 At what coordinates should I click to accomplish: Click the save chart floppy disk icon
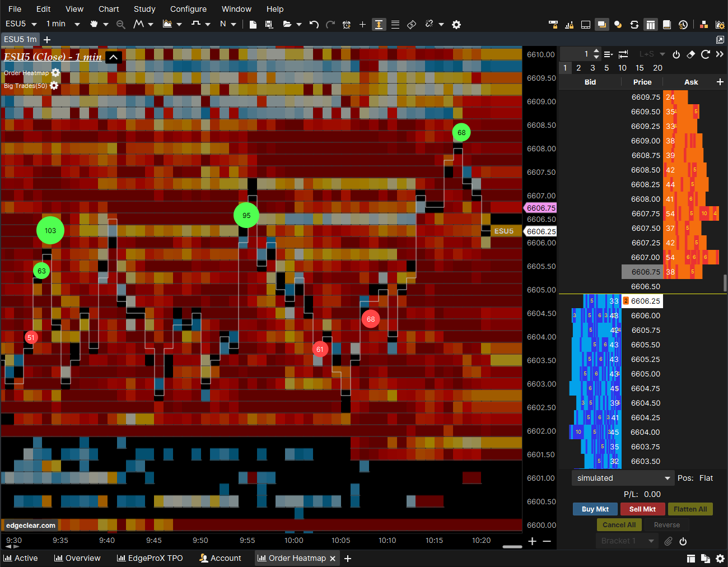[x=269, y=24]
